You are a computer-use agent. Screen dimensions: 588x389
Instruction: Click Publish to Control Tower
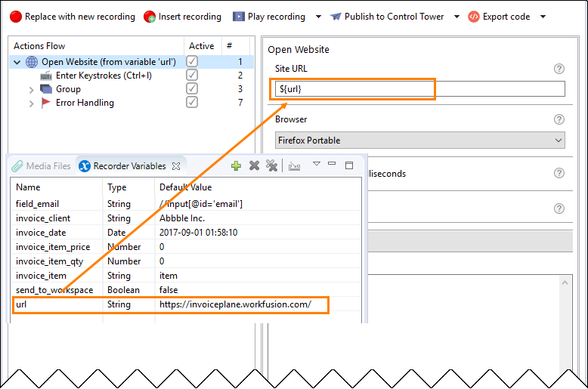(x=387, y=17)
